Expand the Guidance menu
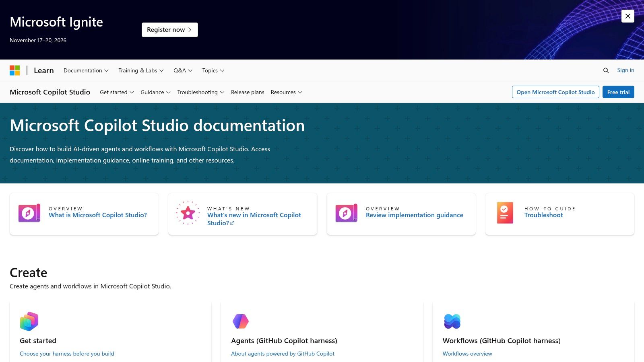Screen dimensions: 644x362 point(155,92)
